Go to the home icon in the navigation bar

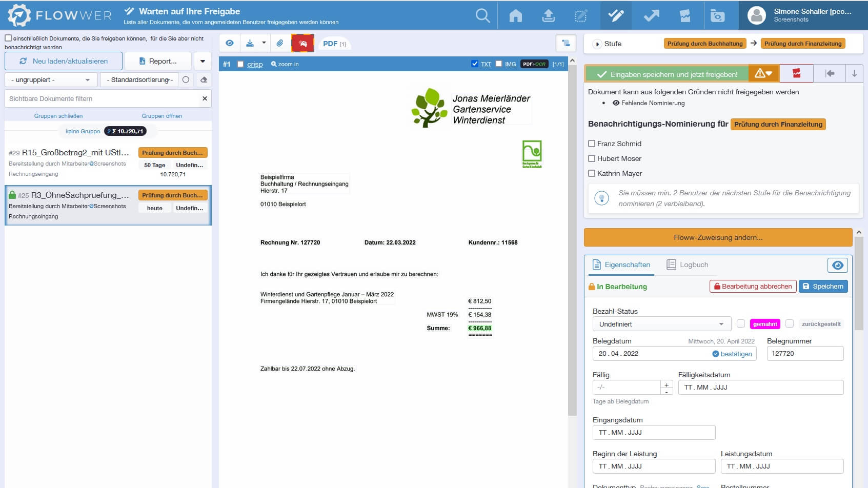pyautogui.click(x=515, y=15)
